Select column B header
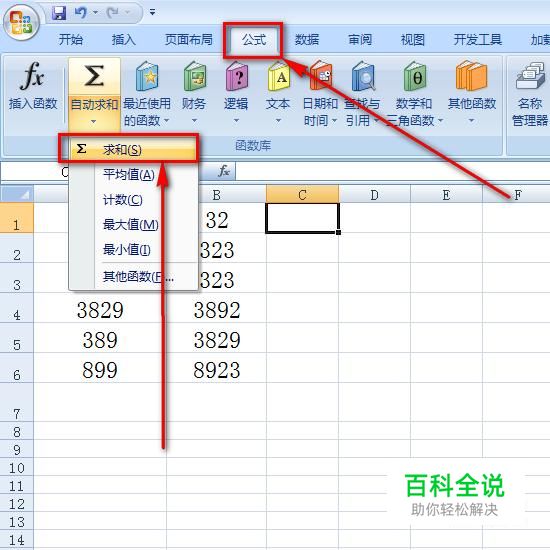The image size is (550, 550). pos(216,195)
